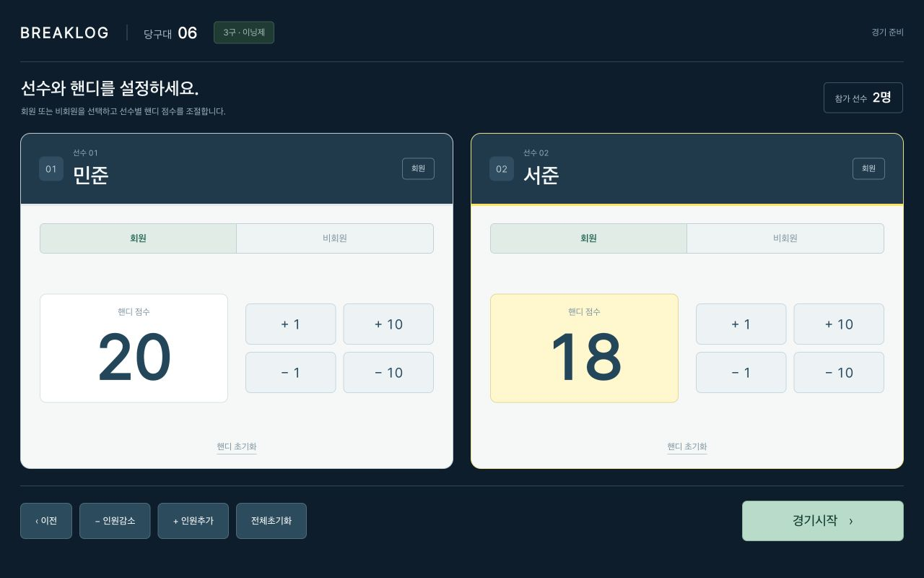Click the 회원 badge in 서준's header
This screenshot has width=924, height=578.
pos(868,168)
